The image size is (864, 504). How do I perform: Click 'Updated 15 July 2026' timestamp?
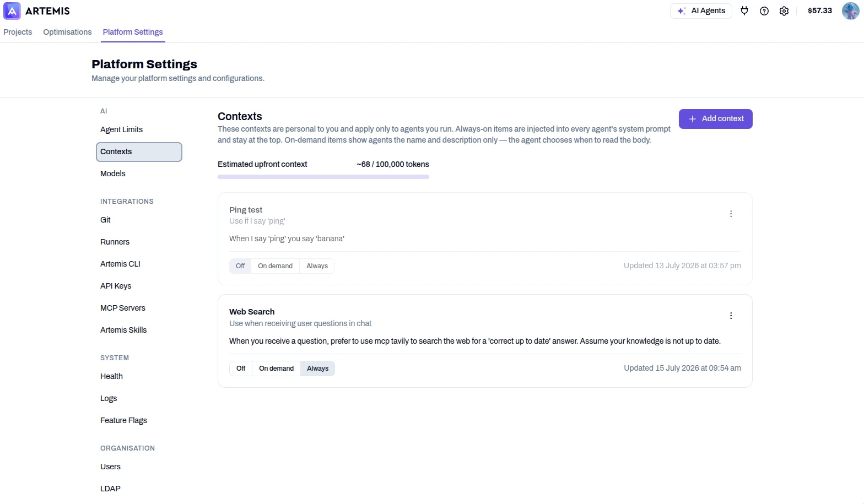point(682,368)
